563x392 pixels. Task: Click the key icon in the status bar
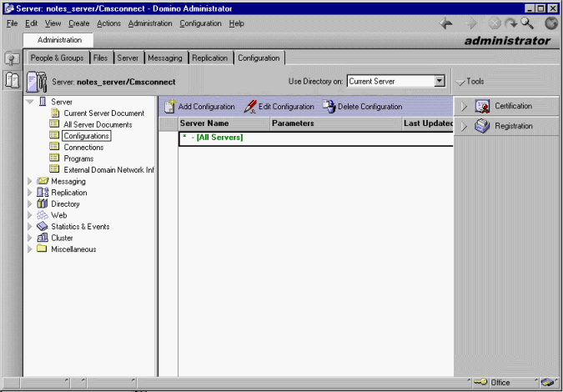[480, 382]
